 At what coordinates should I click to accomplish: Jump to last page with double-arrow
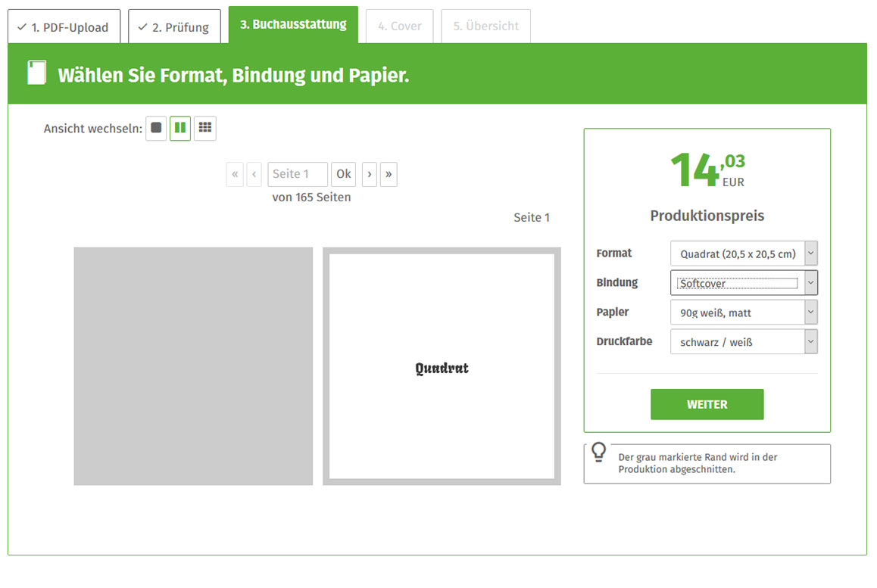[x=389, y=174]
